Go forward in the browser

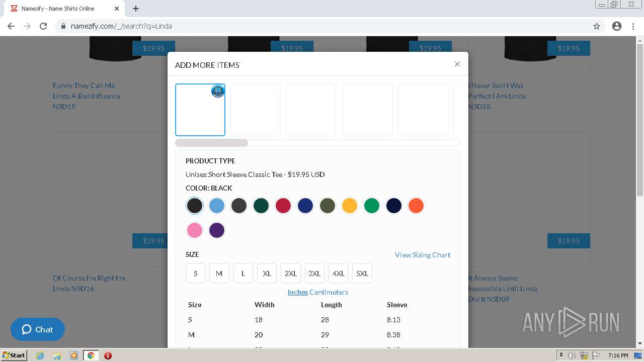tap(27, 26)
